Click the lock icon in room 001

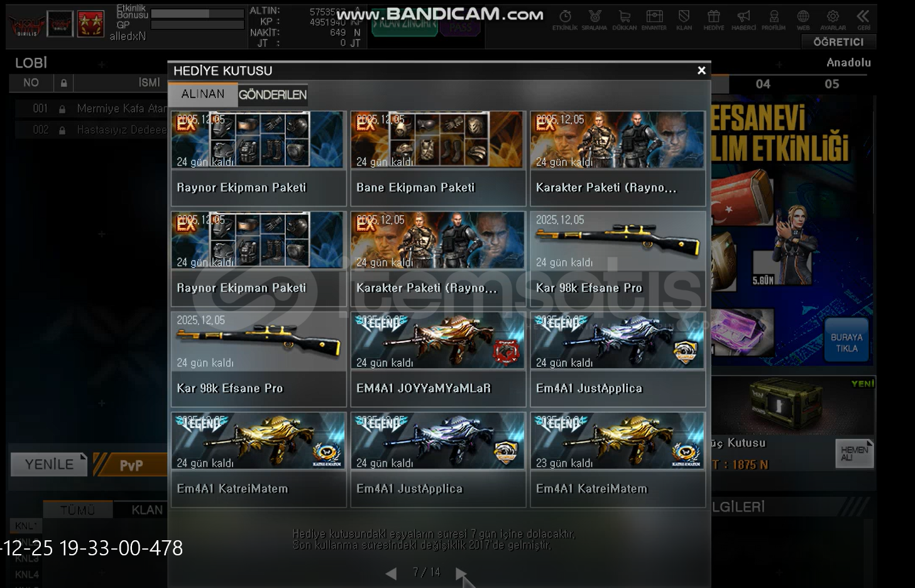(x=62, y=109)
